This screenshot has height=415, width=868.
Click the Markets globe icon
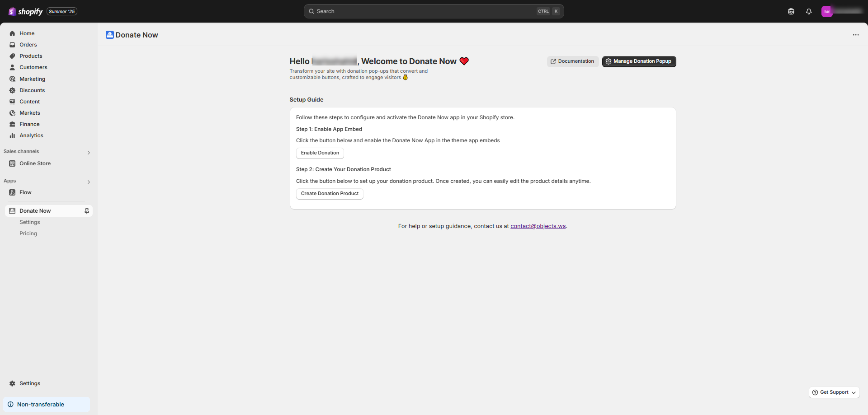[12, 113]
